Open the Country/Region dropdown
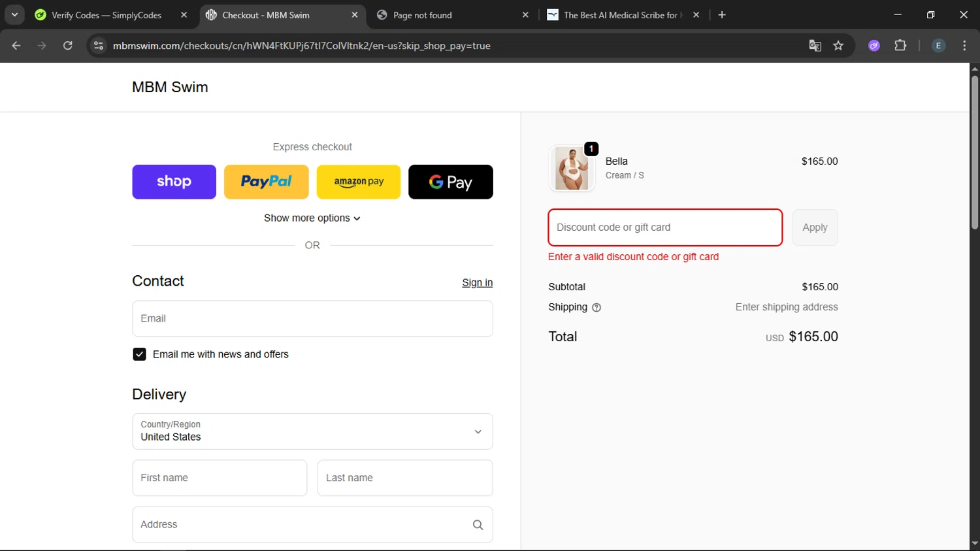 pyautogui.click(x=312, y=431)
